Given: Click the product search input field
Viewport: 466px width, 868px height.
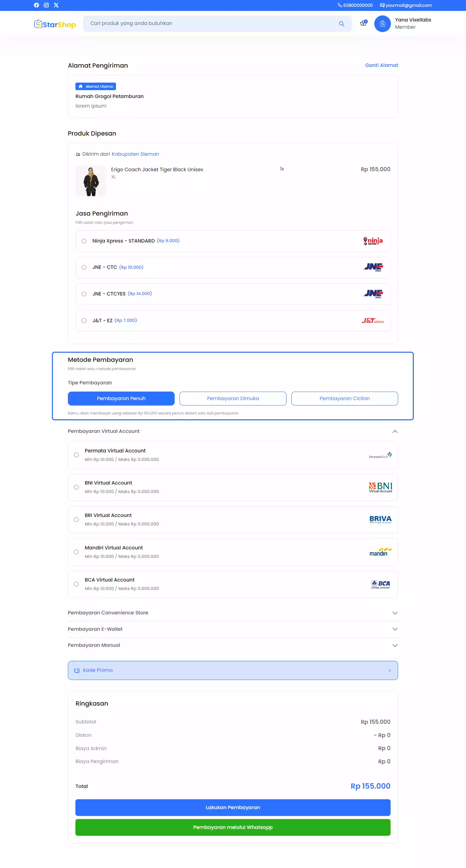Looking at the screenshot, I should tap(212, 24).
